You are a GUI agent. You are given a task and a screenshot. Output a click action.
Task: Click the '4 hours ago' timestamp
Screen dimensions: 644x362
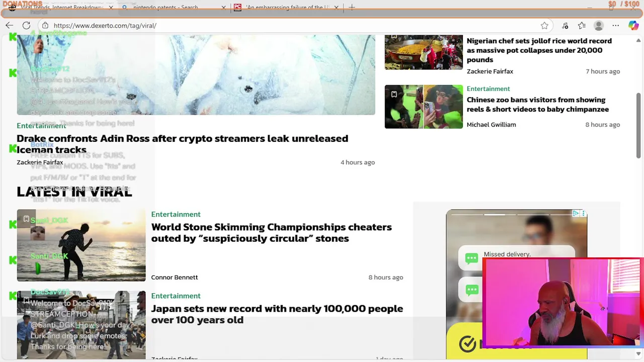tap(358, 162)
